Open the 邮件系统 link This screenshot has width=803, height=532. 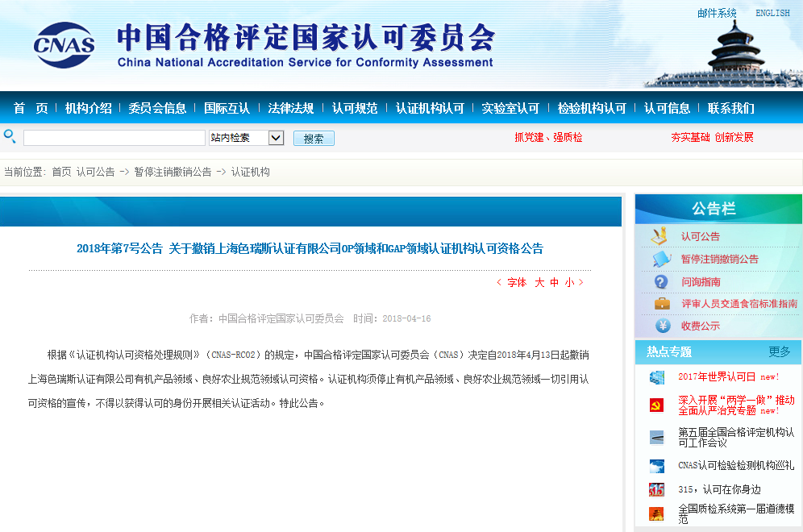coord(717,13)
